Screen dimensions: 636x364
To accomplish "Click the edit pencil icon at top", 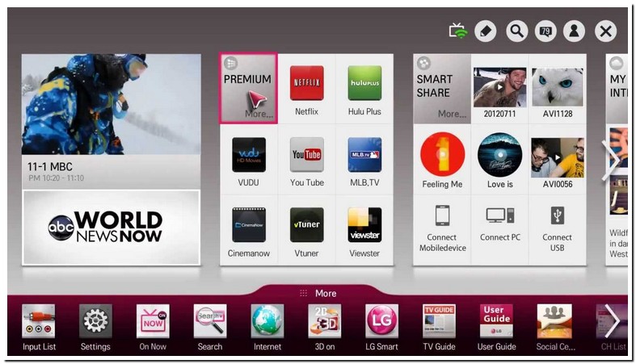I will tap(486, 31).
